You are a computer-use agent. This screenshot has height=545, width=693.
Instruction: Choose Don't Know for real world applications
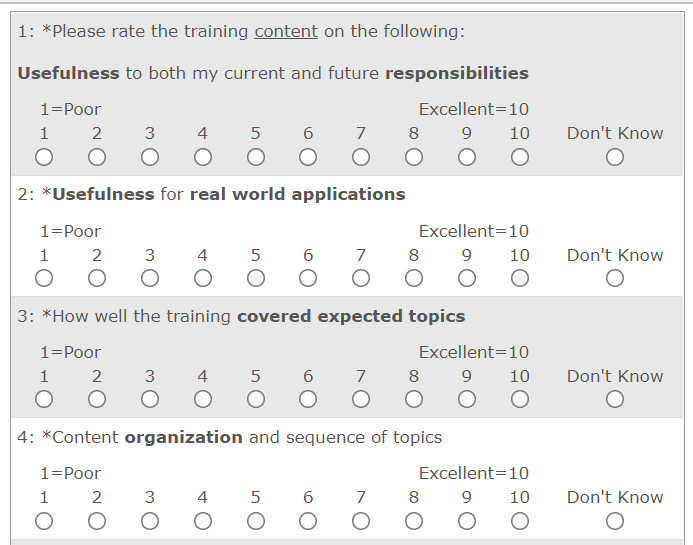pos(615,278)
